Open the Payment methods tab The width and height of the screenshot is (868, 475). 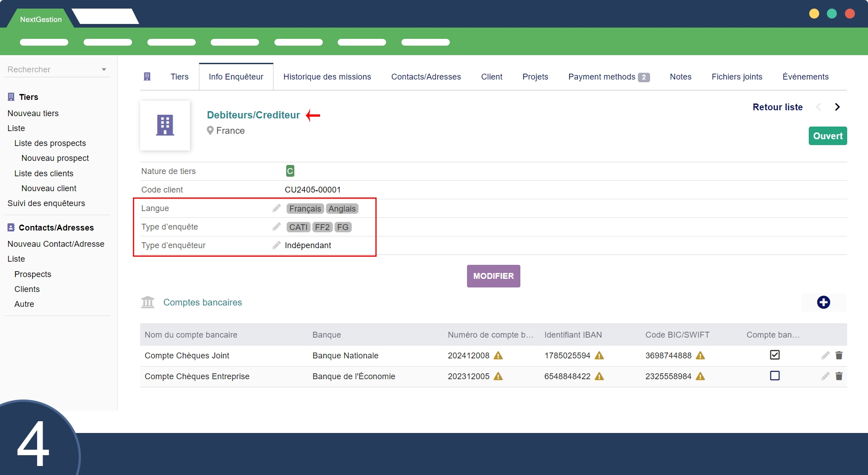(x=608, y=77)
